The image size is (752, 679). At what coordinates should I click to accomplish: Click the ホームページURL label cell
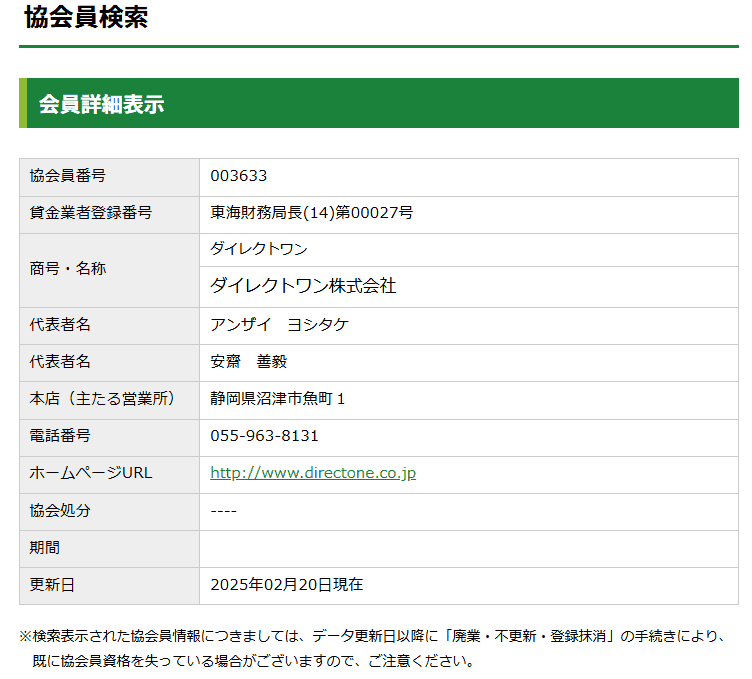coord(91,473)
